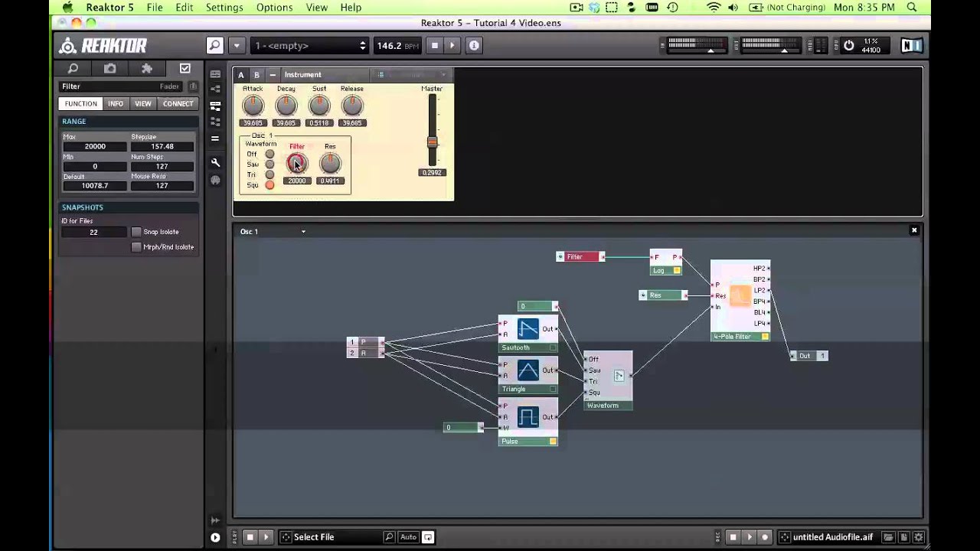Select the Squ waveform radio button
980x551 pixels.
[269, 184]
